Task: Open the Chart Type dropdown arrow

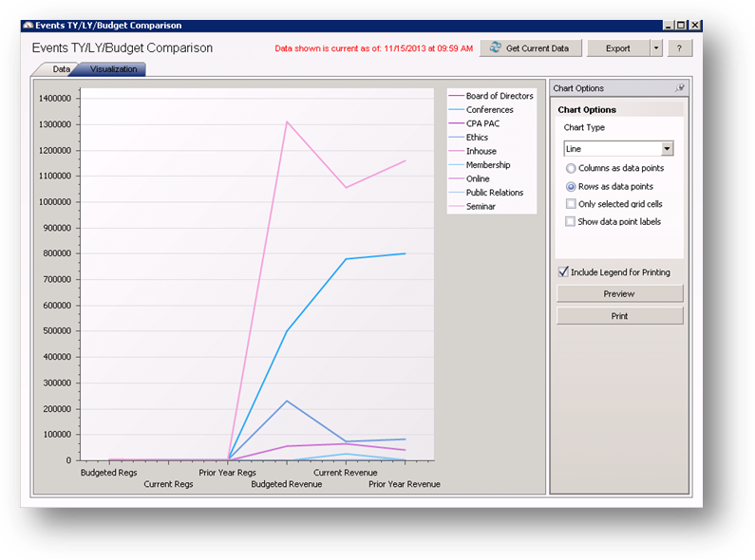Action: (x=667, y=149)
